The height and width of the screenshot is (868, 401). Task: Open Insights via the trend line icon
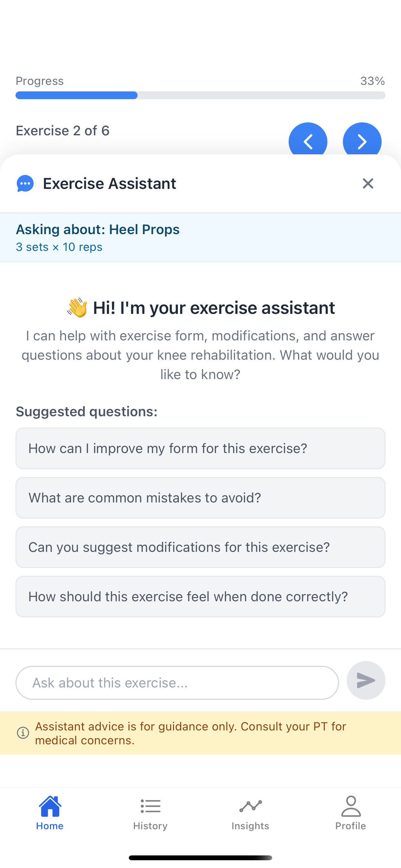(x=250, y=805)
